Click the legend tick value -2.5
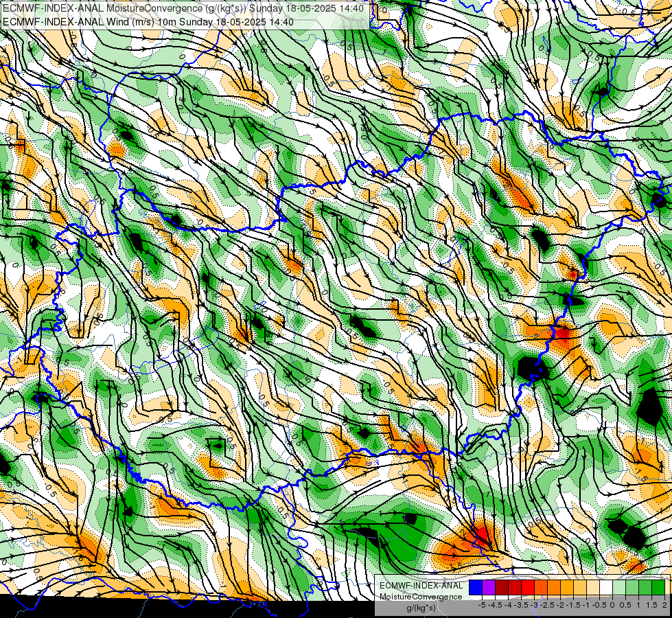Image resolution: width=672 pixels, height=618 pixels. (x=547, y=605)
